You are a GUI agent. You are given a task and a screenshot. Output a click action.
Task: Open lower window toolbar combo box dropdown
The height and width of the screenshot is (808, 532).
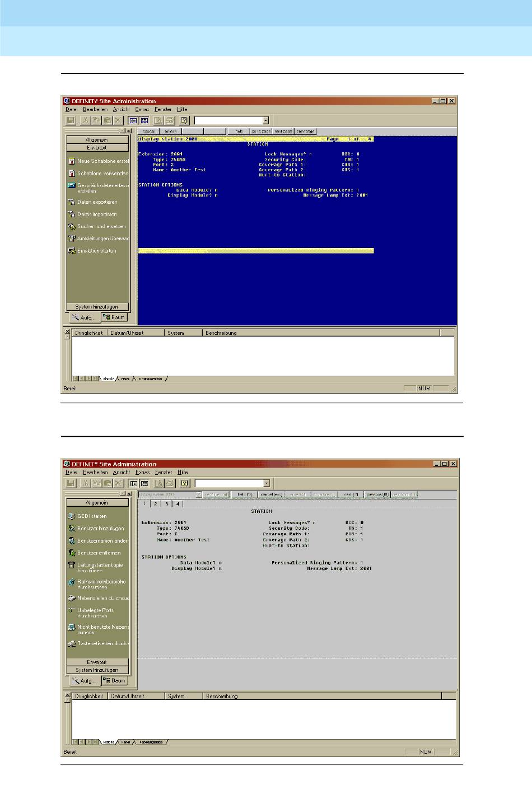(x=266, y=483)
